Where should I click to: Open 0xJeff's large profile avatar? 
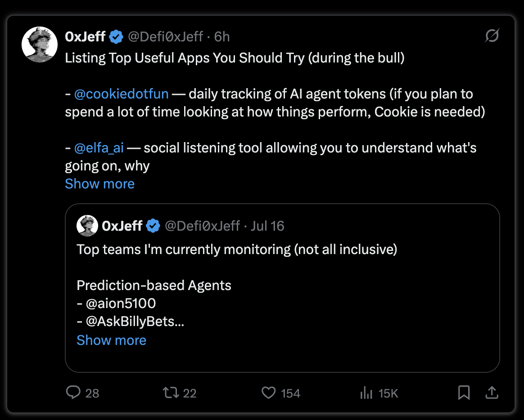(x=40, y=45)
